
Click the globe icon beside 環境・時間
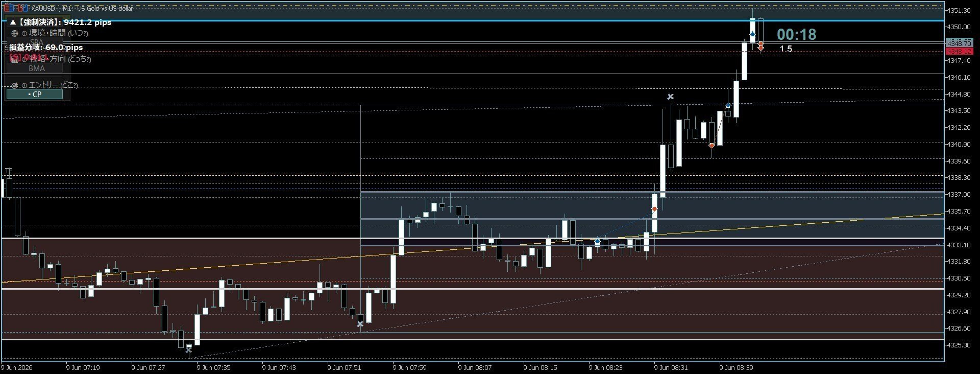[14, 33]
